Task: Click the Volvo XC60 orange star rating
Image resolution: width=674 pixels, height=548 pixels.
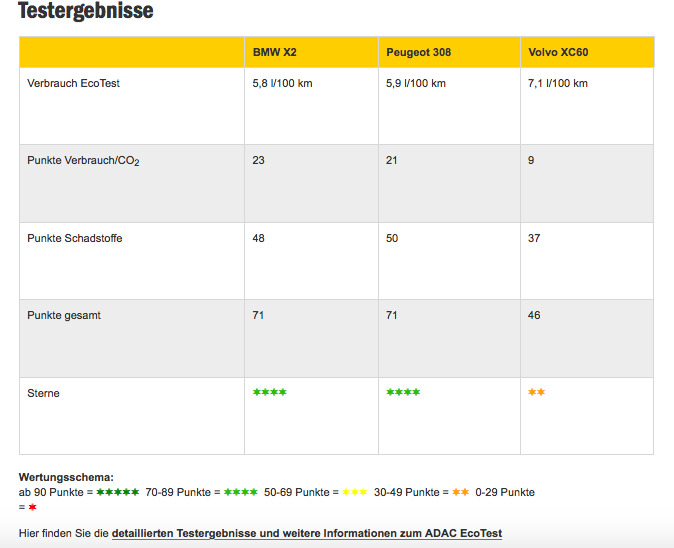Action: point(536,393)
